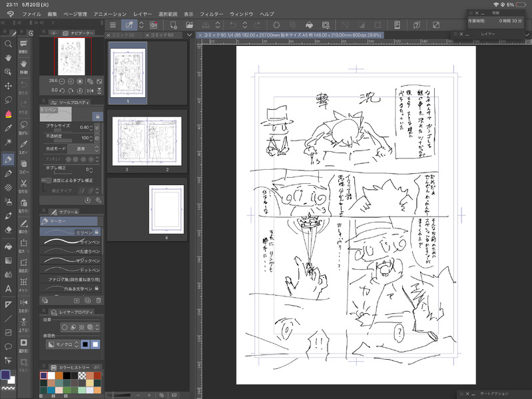This screenshot has height=399, width=532.
Task: Select the Text tool
Action: (8, 288)
